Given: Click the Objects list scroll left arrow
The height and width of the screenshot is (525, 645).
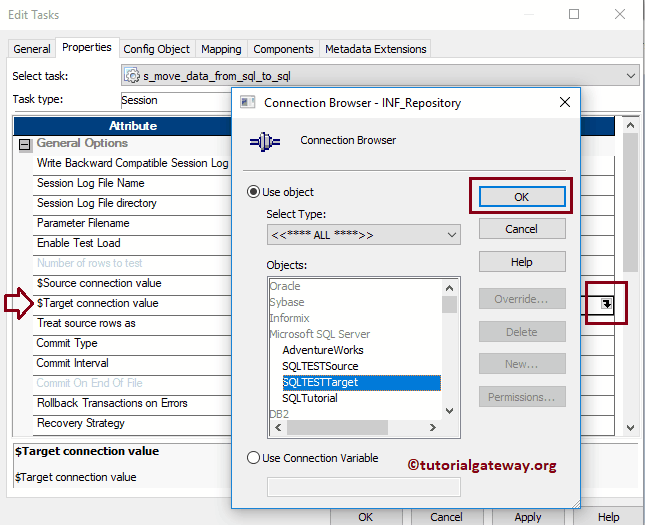Looking at the screenshot, I should (278, 427).
